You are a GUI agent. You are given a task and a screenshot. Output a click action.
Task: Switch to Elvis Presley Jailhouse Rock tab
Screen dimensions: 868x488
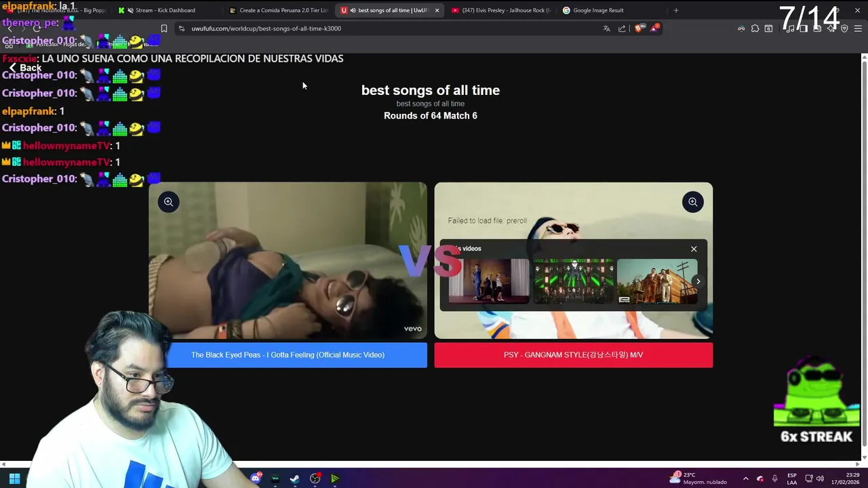[500, 10]
